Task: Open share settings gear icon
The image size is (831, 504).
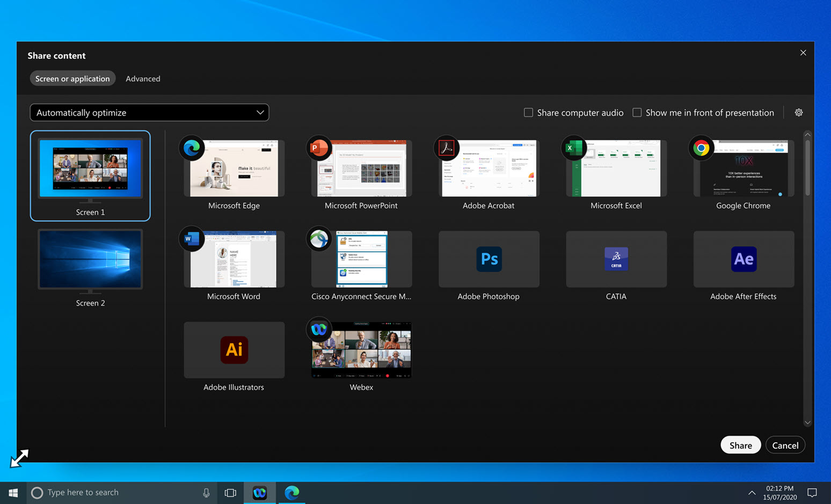Action: tap(799, 113)
